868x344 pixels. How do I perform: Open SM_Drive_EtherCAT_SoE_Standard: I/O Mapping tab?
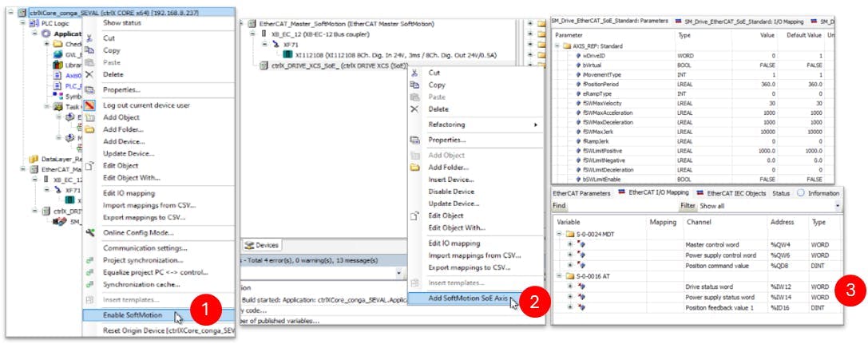tap(739, 22)
